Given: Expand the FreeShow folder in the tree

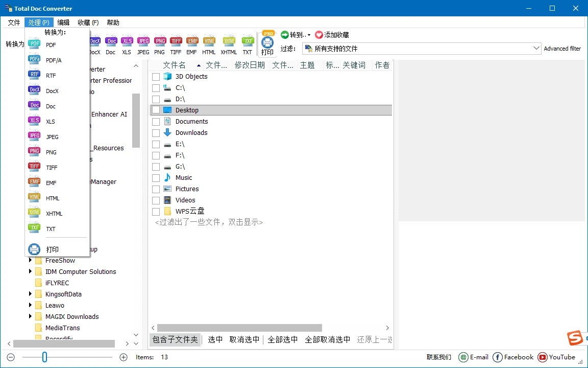Looking at the screenshot, I should [31, 260].
